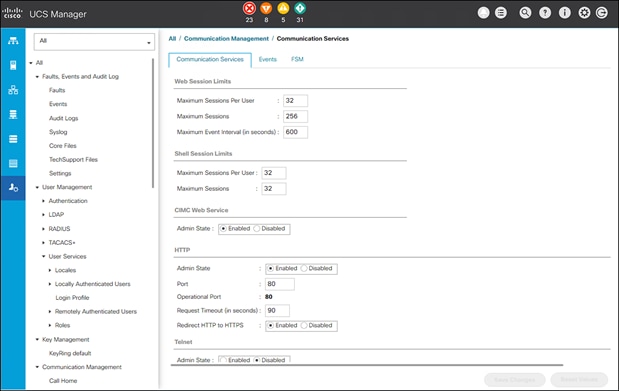Select HTTP Admin State Disabled radio

click(x=304, y=269)
